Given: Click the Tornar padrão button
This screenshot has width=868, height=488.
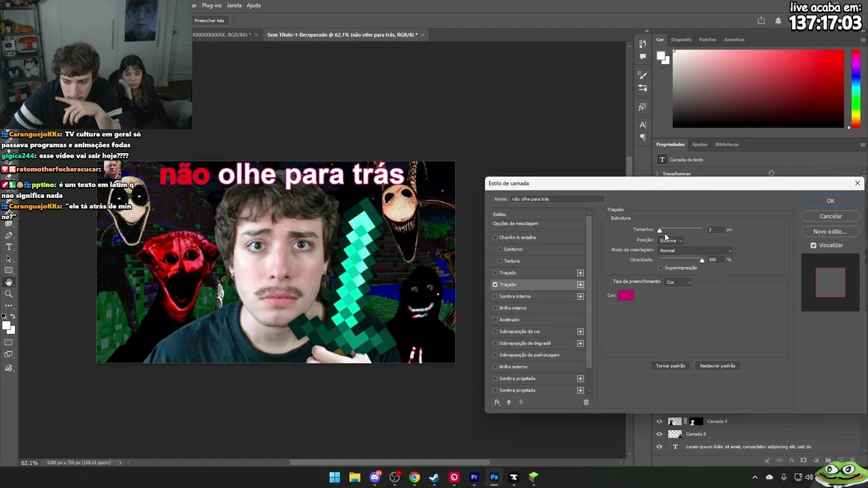Looking at the screenshot, I should [670, 366].
